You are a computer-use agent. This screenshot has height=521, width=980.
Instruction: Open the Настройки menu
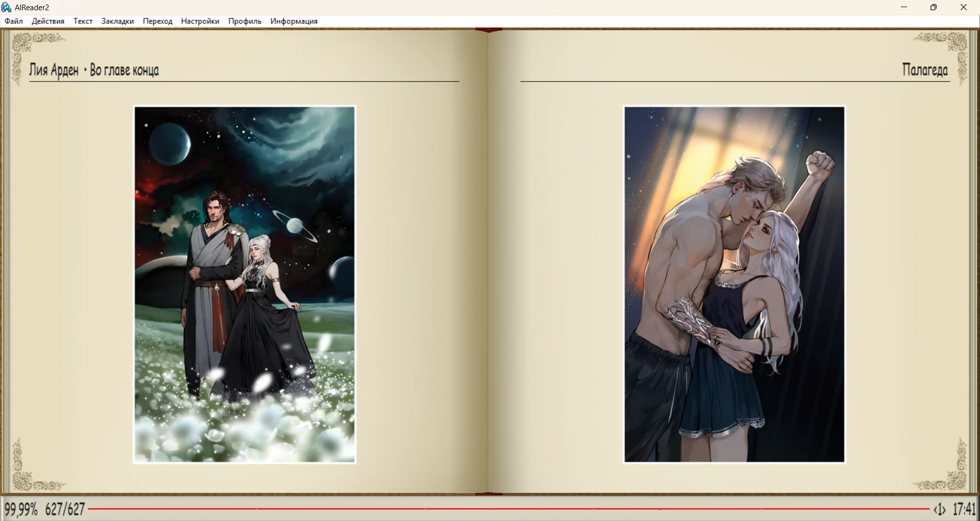[x=200, y=21]
